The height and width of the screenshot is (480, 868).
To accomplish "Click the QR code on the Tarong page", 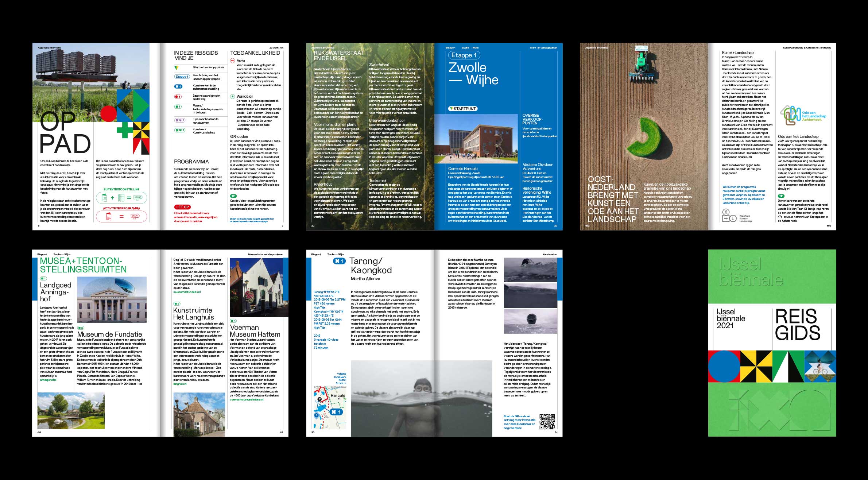I will pyautogui.click(x=547, y=422).
